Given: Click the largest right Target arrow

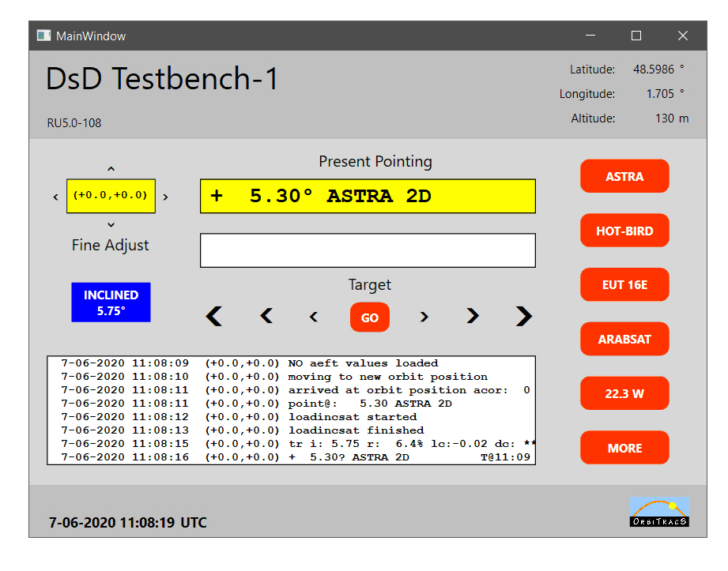Looking at the screenshot, I should coord(524,317).
